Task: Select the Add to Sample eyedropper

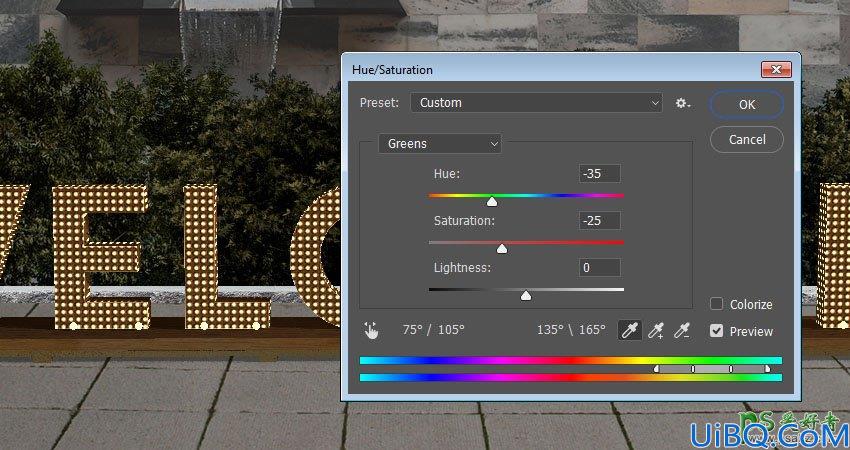Action: [x=656, y=330]
